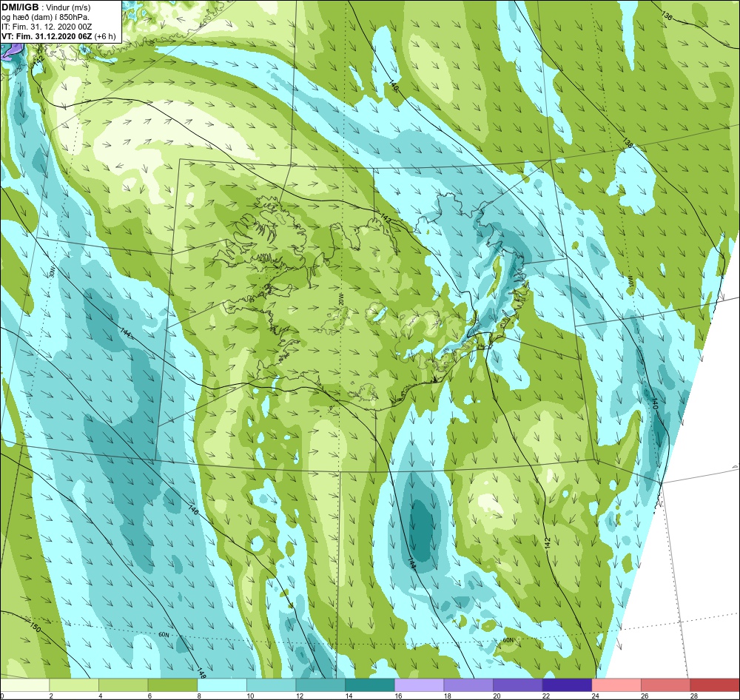Click the 26–28 m/s salmon legend swatch
Image resolution: width=740 pixels, height=700 pixels.
click(666, 685)
